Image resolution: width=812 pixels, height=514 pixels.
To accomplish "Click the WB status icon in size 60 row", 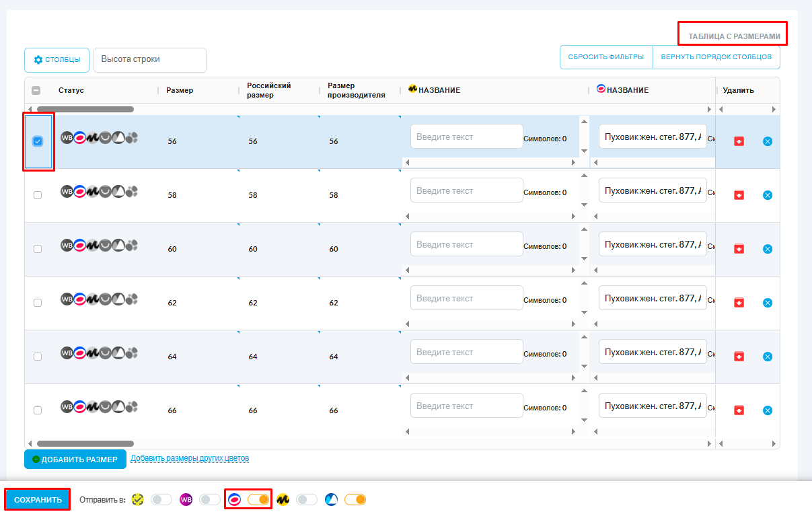I will point(67,245).
